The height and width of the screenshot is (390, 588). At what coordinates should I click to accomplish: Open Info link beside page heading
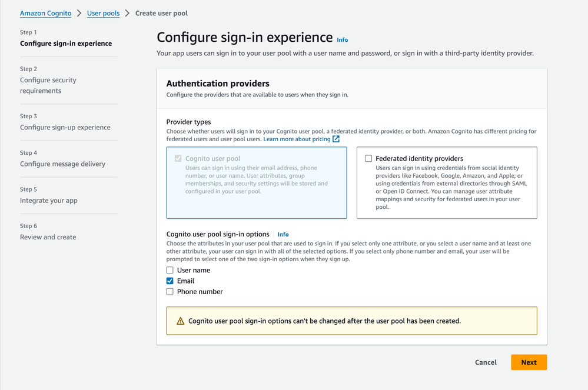coord(342,40)
